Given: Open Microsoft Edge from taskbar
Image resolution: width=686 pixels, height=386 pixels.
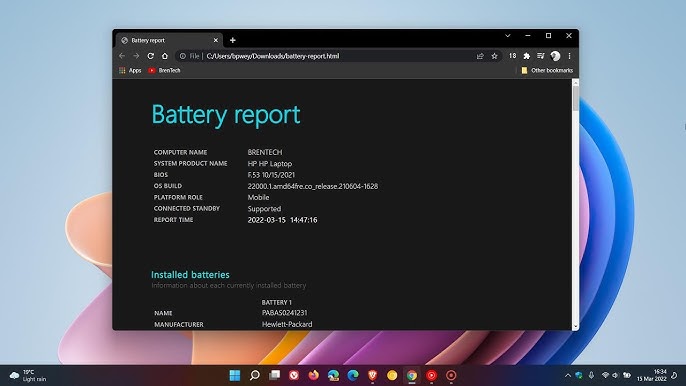Looking at the screenshot, I should click(x=353, y=375).
